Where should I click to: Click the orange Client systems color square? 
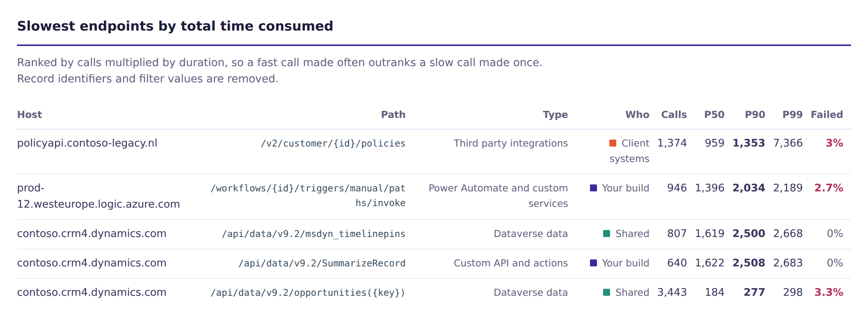pyautogui.click(x=613, y=143)
